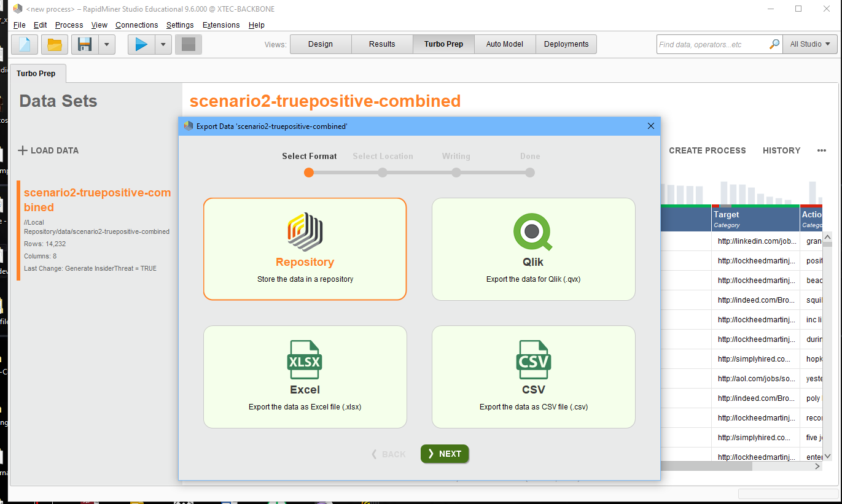Create a new process with the blank page icon
Screen dimensions: 842x504
tap(24, 44)
